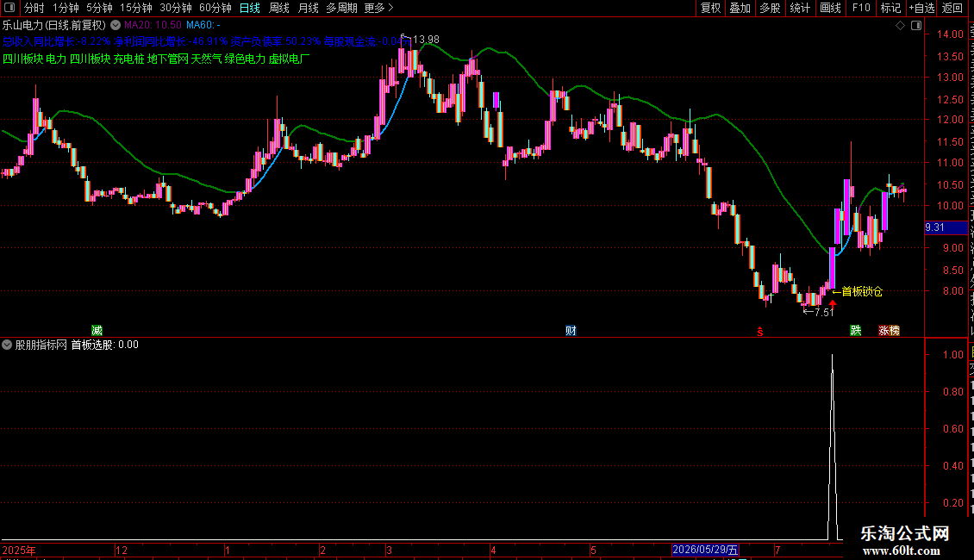Click the diamond marker icon above the chart

pyautogui.click(x=900, y=26)
